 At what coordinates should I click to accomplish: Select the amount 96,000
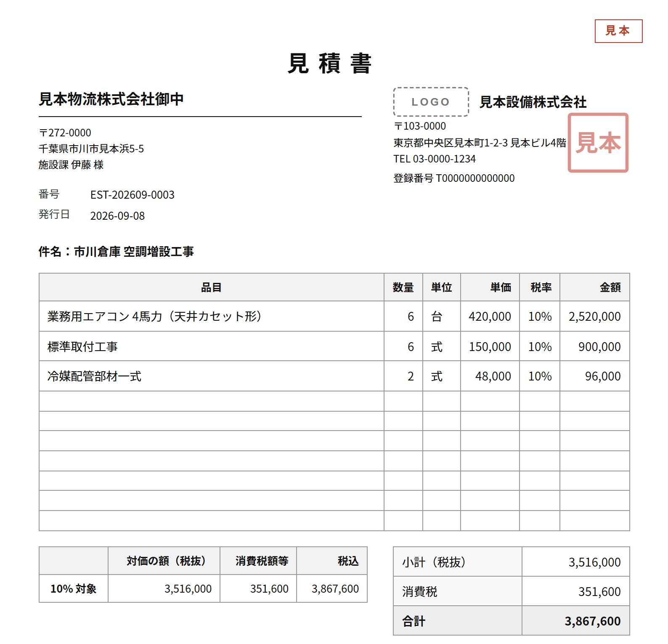pos(603,376)
